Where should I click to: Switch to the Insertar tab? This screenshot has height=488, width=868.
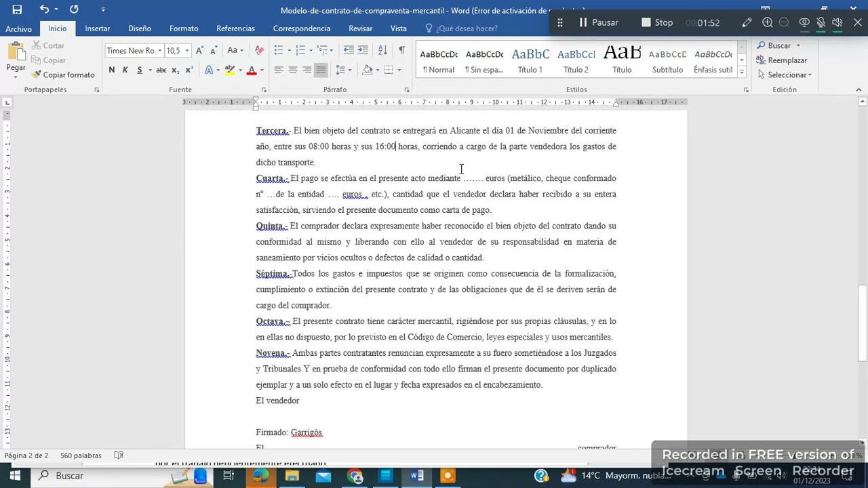pyautogui.click(x=97, y=28)
